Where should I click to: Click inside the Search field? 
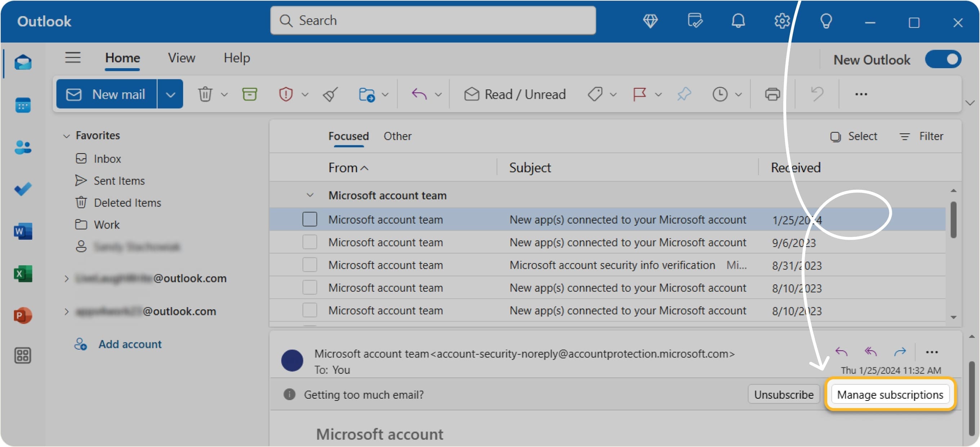433,20
